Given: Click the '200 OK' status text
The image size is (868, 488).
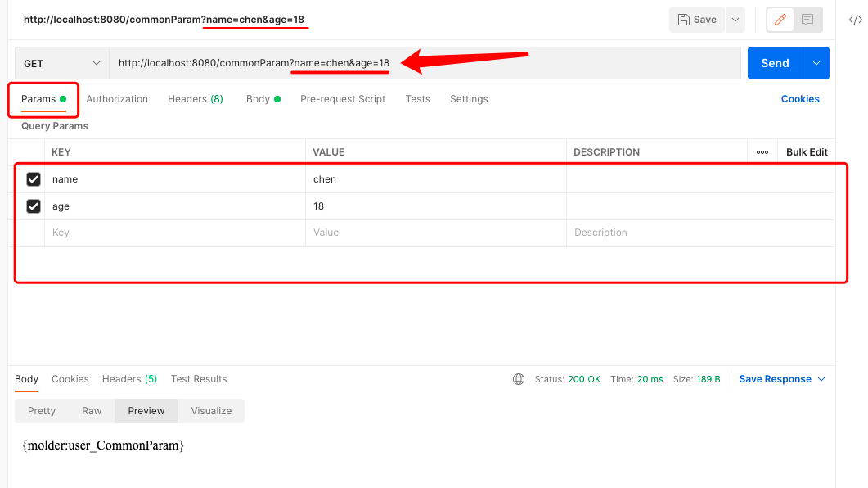Looking at the screenshot, I should point(584,379).
